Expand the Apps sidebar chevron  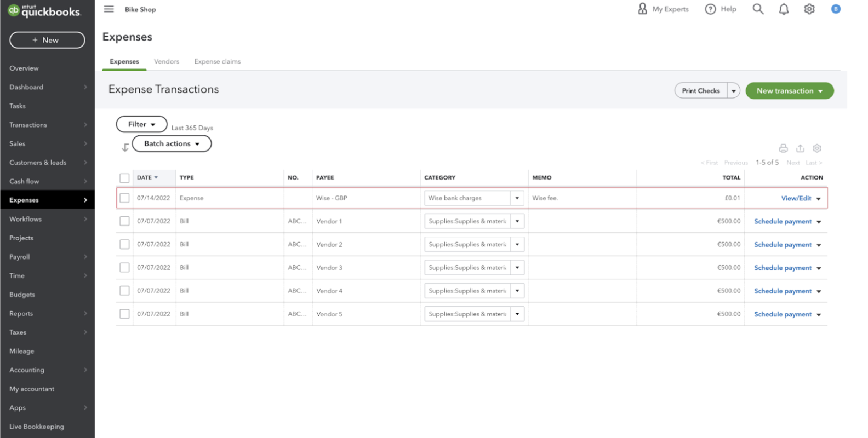point(85,408)
